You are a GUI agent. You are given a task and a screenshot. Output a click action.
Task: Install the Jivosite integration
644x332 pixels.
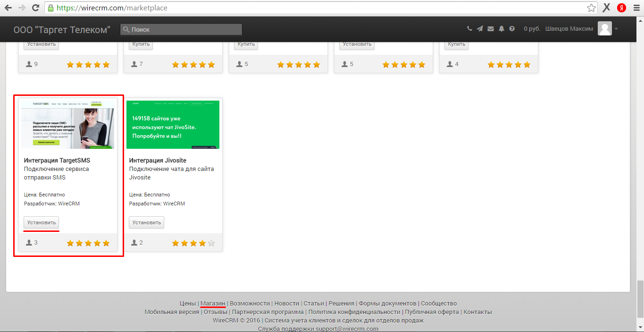coord(147,222)
